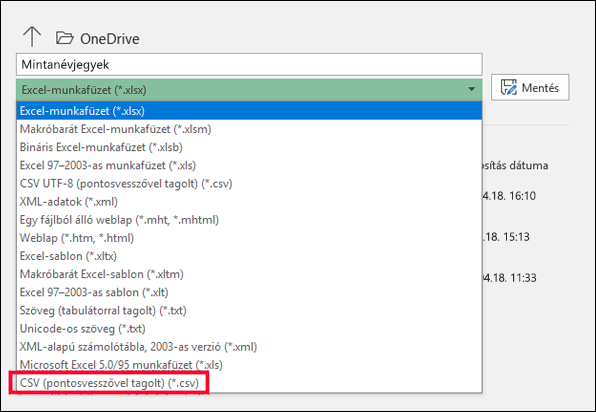Pick Makróbarát Excel-sablon (*.xltm)

[x=249, y=274]
